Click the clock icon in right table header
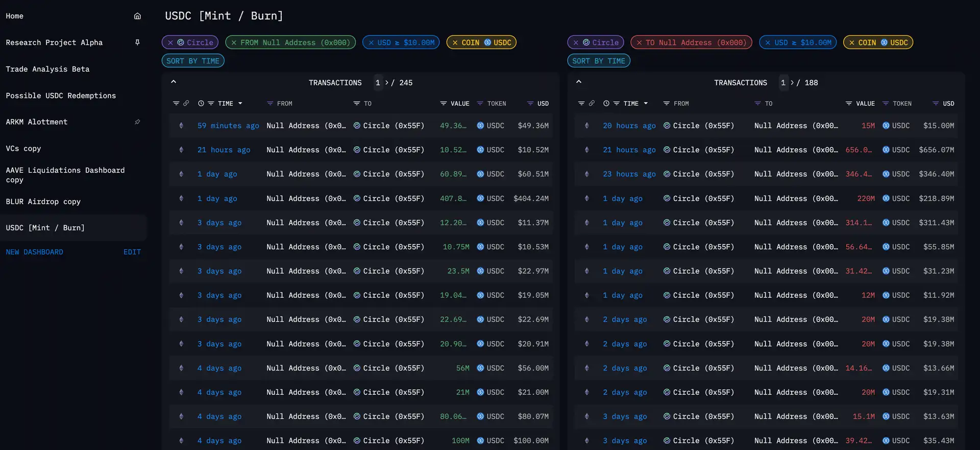The width and height of the screenshot is (980, 450). click(x=606, y=104)
